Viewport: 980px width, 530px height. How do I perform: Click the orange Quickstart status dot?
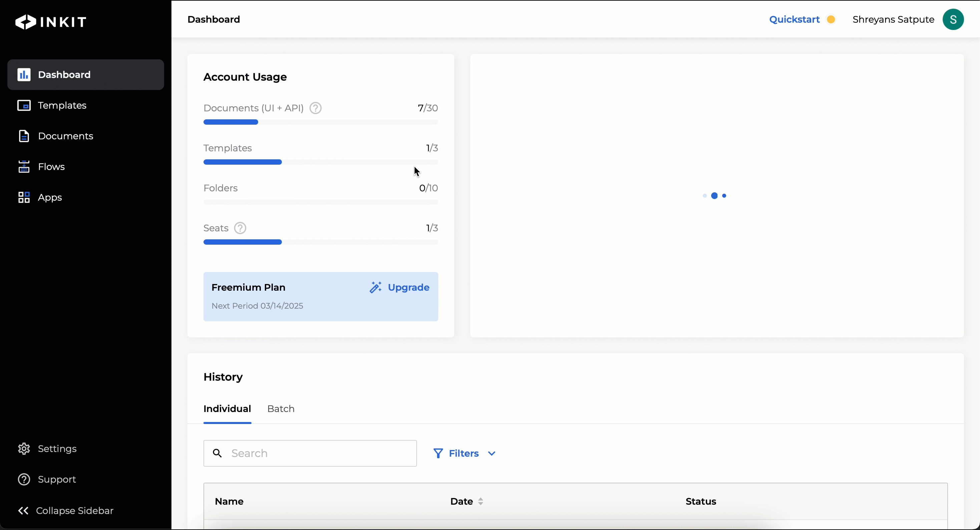(831, 19)
